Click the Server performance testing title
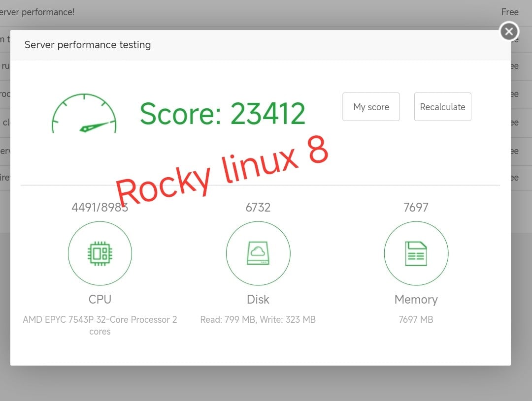This screenshot has width=532, height=401. point(88,45)
